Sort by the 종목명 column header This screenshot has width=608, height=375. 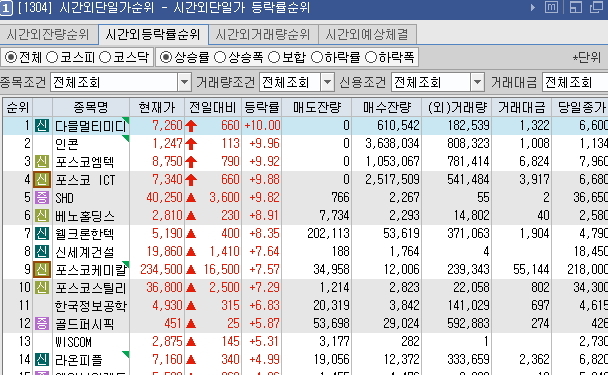click(x=91, y=107)
